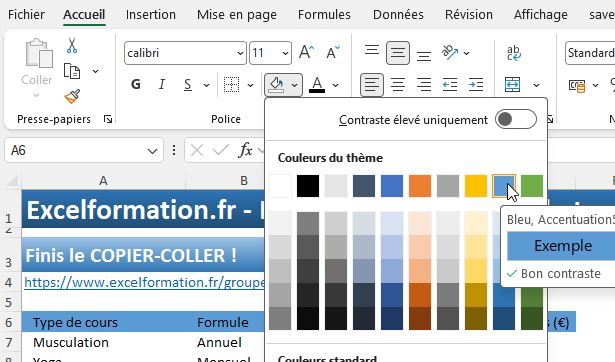
Task: Pick the white theme color swatch
Action: 280,186
